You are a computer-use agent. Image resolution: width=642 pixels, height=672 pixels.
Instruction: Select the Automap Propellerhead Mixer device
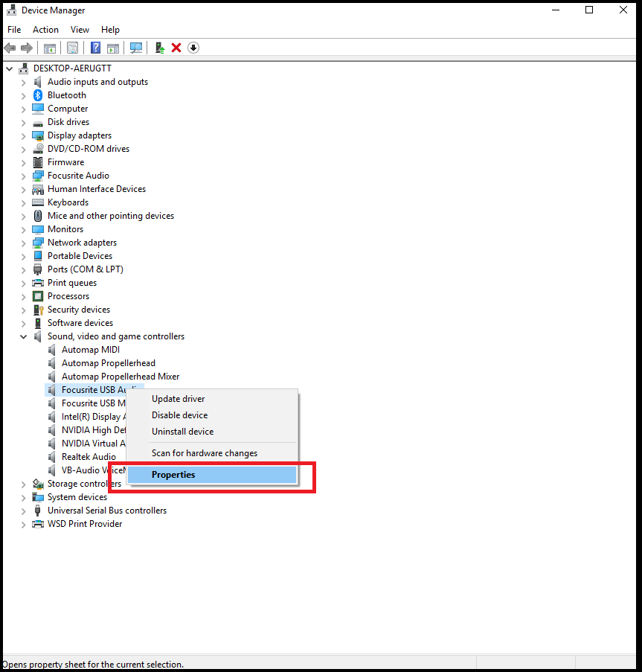(x=121, y=377)
